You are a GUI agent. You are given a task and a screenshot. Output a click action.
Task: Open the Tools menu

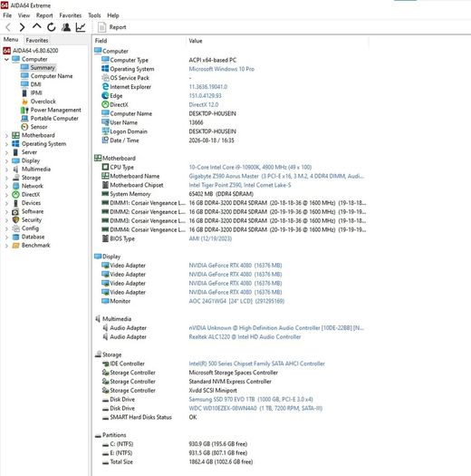(x=94, y=15)
